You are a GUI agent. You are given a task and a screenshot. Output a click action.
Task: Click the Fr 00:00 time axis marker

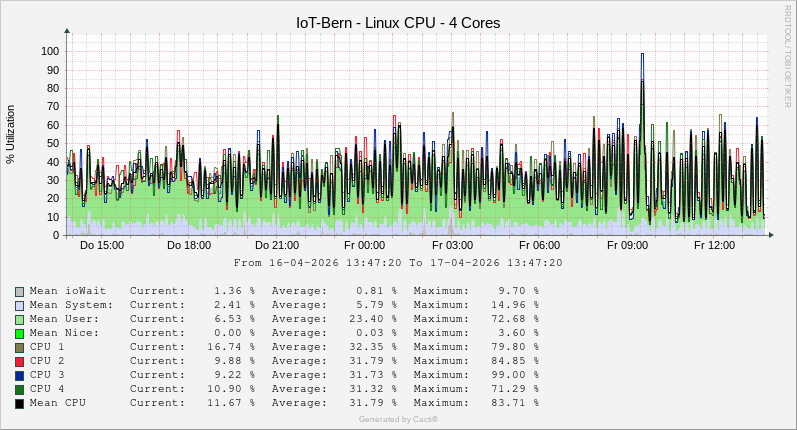(x=364, y=245)
